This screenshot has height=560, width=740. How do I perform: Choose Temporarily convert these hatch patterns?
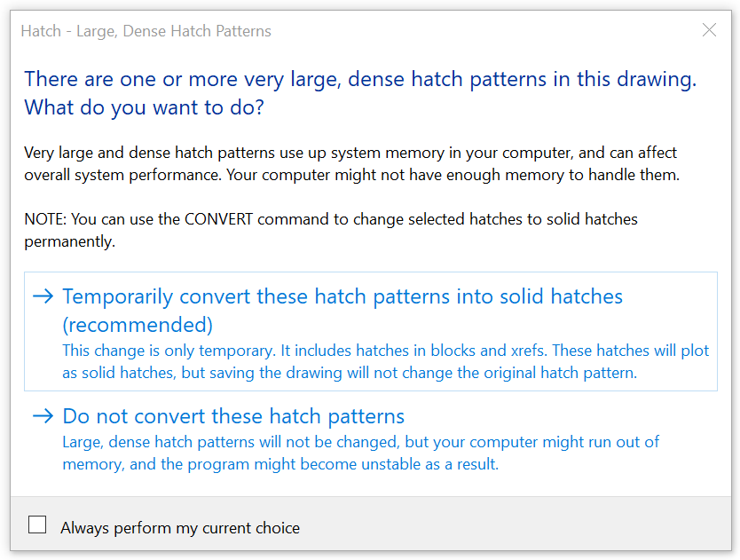pos(342,296)
